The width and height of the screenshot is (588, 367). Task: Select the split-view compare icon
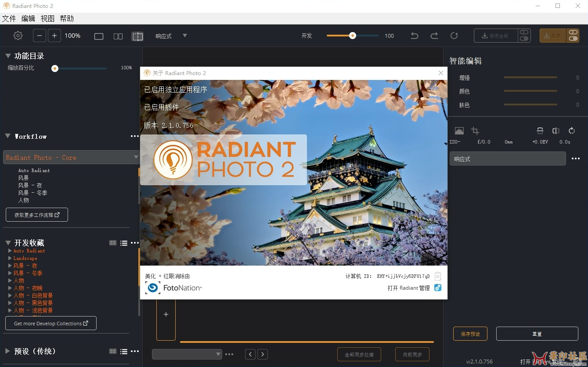[x=137, y=36]
